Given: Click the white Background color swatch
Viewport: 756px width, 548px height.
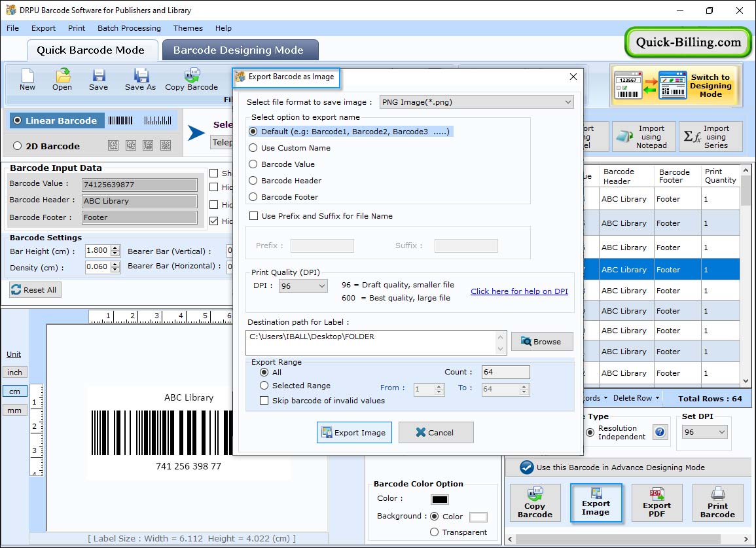Looking at the screenshot, I should (478, 517).
